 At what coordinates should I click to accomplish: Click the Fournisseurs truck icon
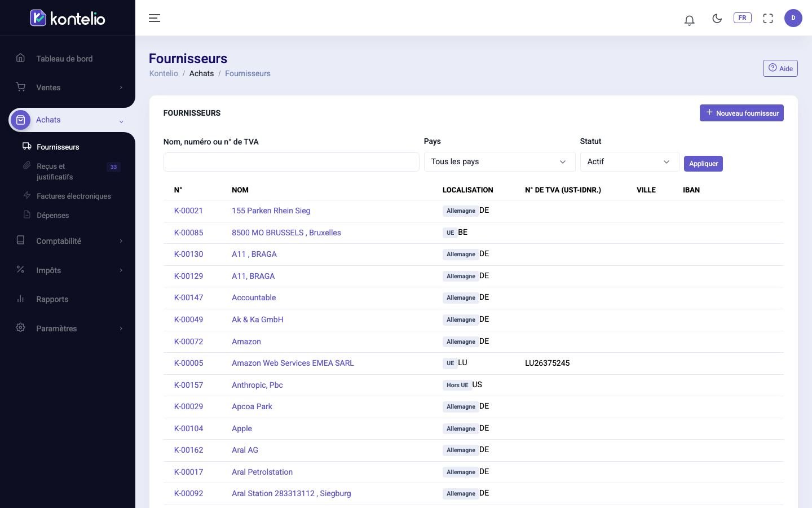[27, 146]
